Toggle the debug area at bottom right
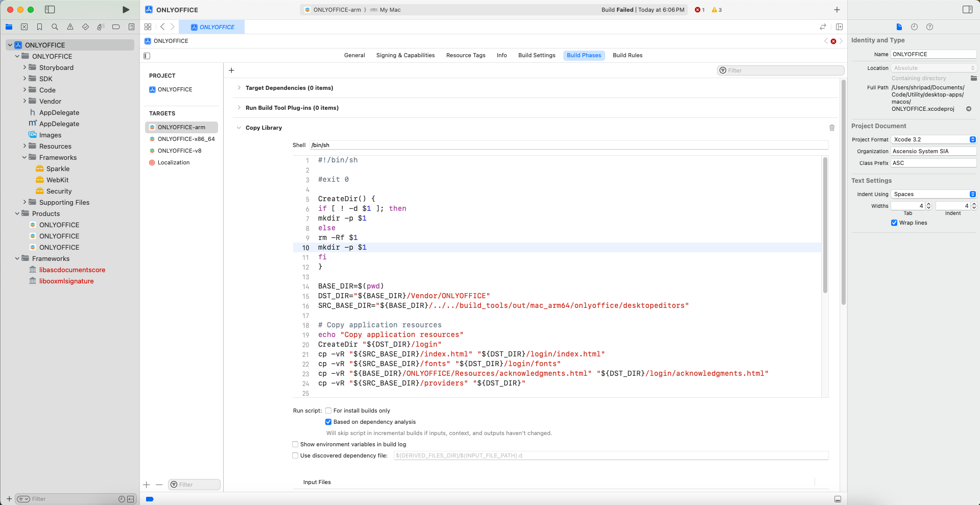This screenshot has width=980, height=505. pos(838,499)
